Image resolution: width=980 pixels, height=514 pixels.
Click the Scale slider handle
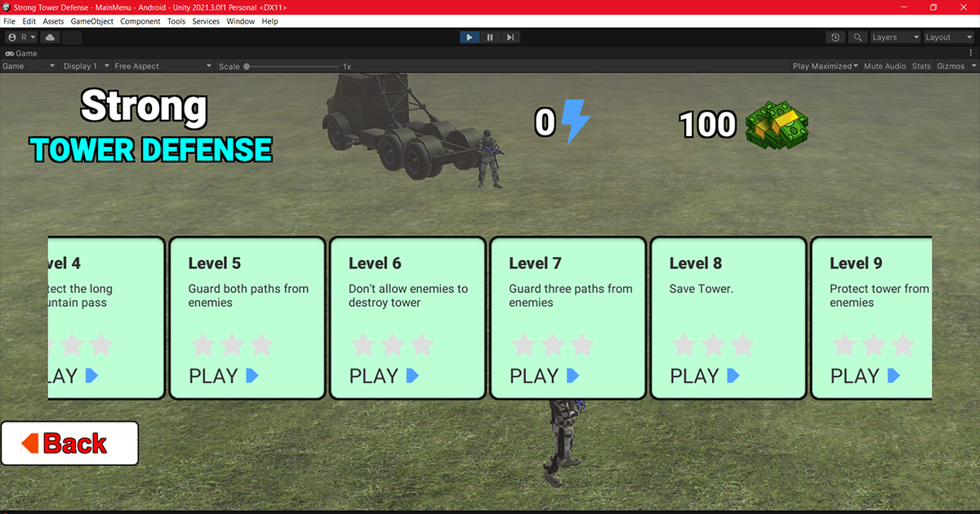pos(247,66)
